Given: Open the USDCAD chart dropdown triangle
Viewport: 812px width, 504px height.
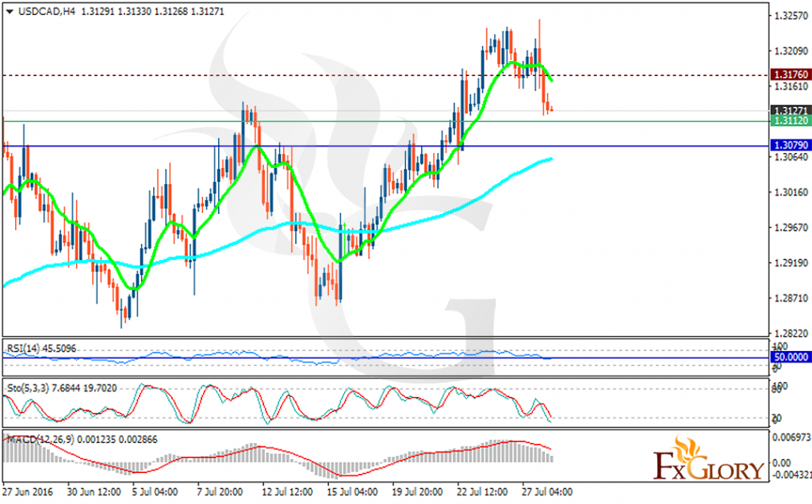Looking at the screenshot, I should coord(10,11).
